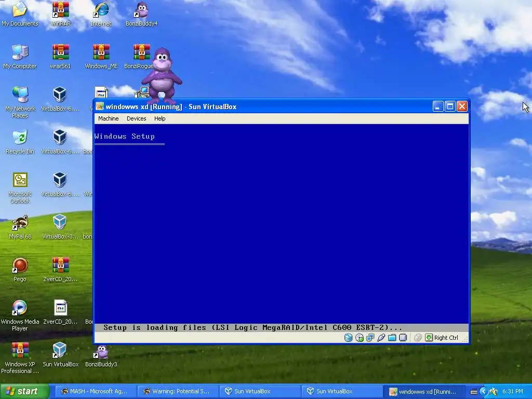
Task: Select the VirtualBox-3 installer icon
Action: (60, 227)
